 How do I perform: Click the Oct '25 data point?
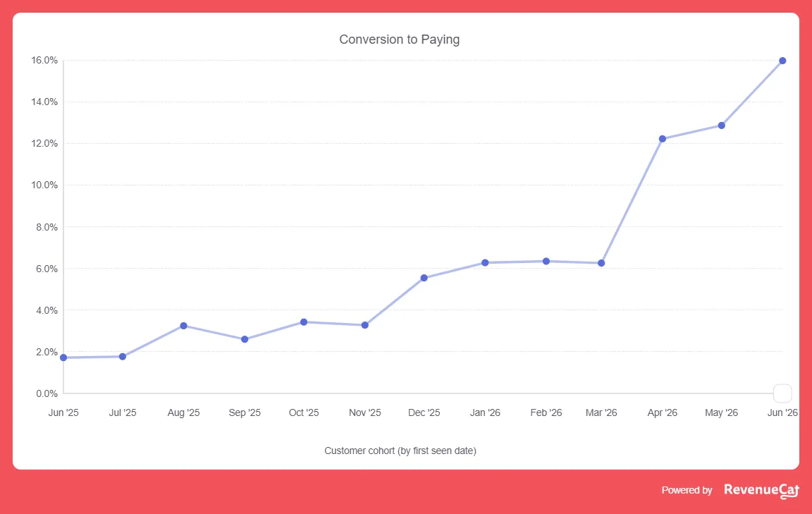tap(304, 322)
